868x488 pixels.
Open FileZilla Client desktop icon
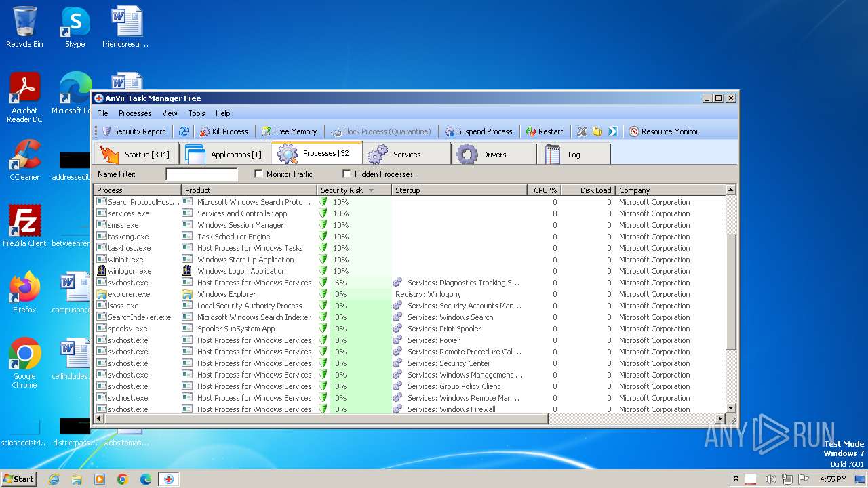[x=24, y=226]
